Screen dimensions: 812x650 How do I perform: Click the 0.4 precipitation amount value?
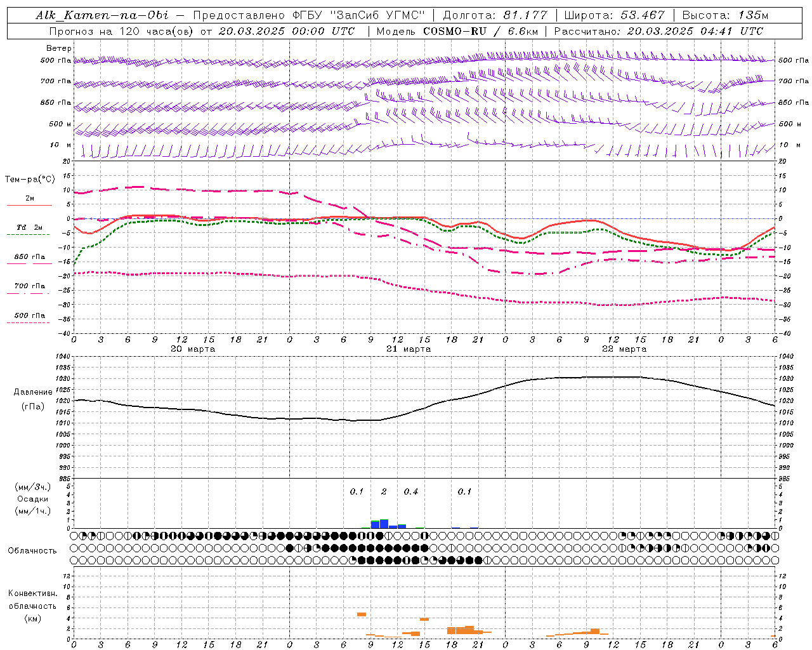click(x=411, y=491)
